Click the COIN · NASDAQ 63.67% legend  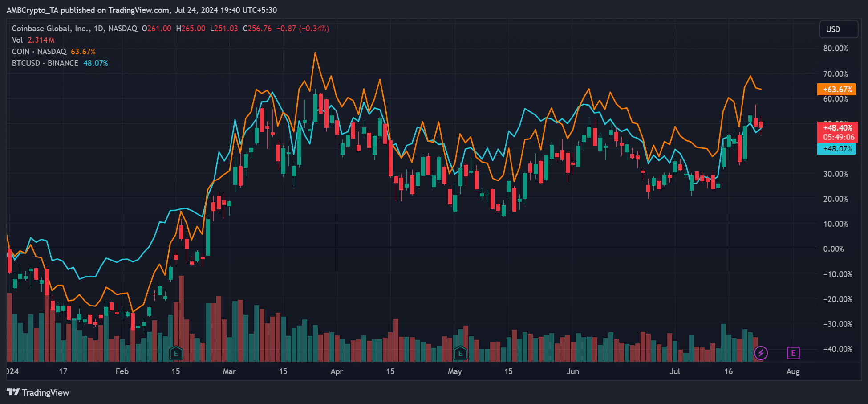point(54,52)
